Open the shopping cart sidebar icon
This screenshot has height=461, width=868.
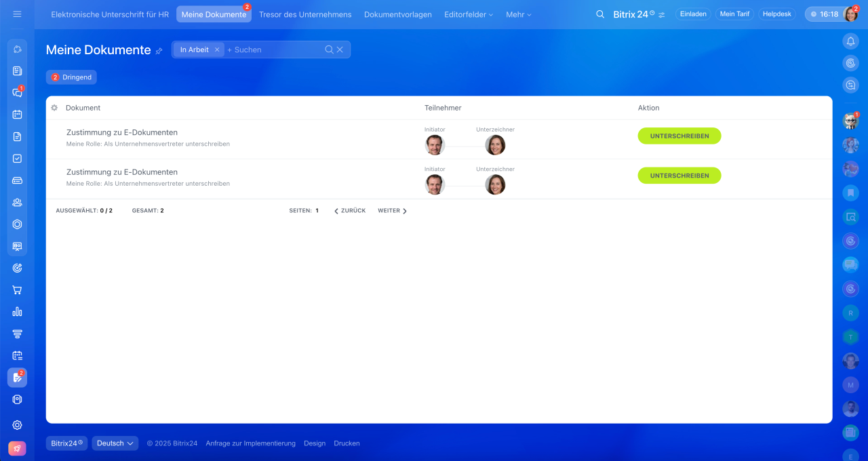click(18, 290)
